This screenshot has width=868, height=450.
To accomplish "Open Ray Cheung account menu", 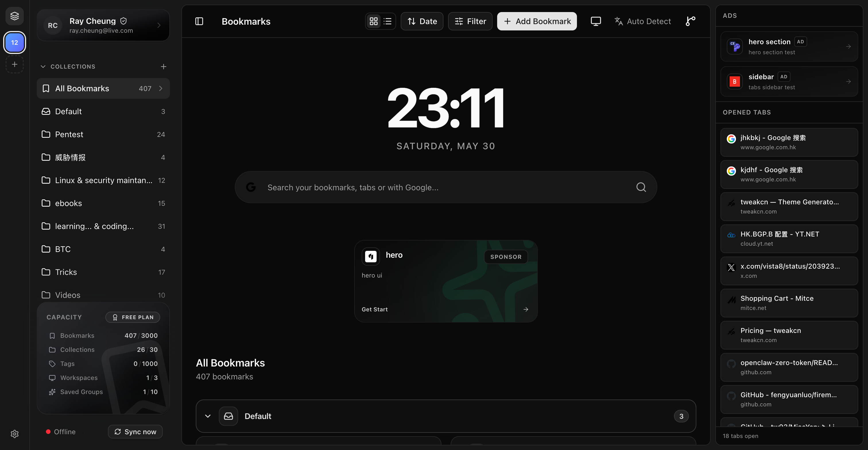I will pyautogui.click(x=103, y=25).
